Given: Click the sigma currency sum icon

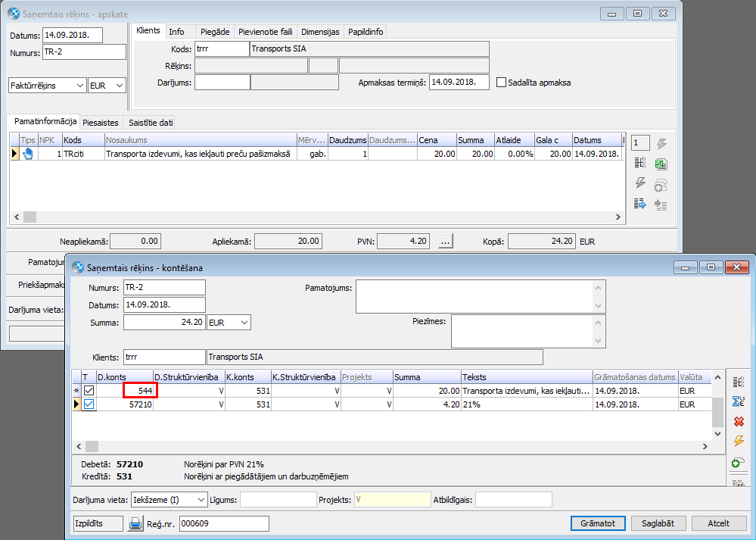Looking at the screenshot, I should click(x=739, y=401).
